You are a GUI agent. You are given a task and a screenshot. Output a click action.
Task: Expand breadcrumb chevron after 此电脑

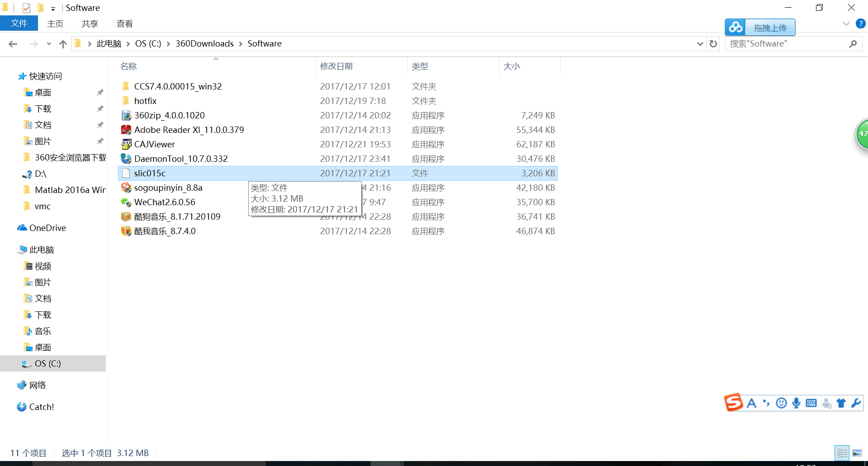(x=128, y=44)
